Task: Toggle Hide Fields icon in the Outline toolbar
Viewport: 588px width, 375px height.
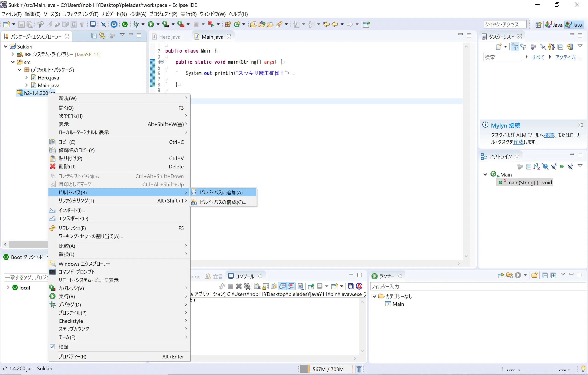Action: 545,166
